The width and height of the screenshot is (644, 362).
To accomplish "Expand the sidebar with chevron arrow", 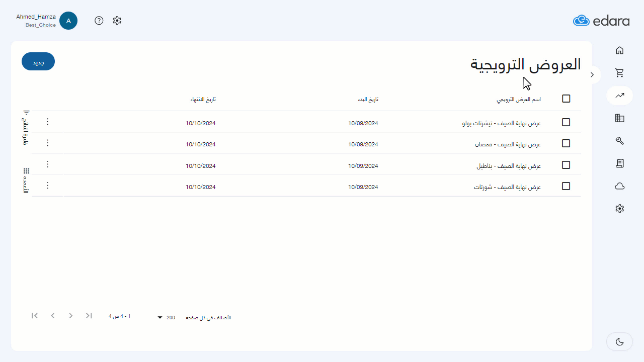I will [x=592, y=74].
